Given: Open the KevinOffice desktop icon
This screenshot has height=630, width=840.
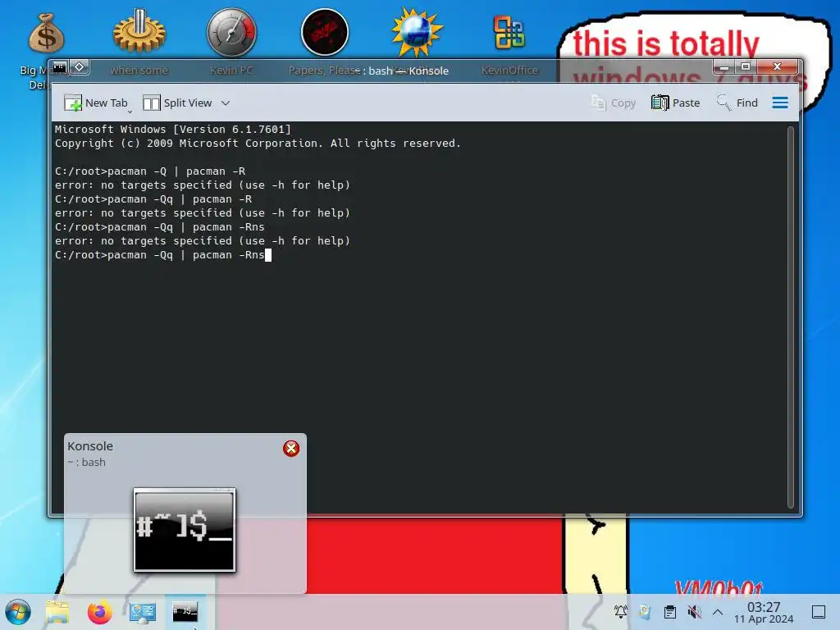Looking at the screenshot, I should (509, 32).
